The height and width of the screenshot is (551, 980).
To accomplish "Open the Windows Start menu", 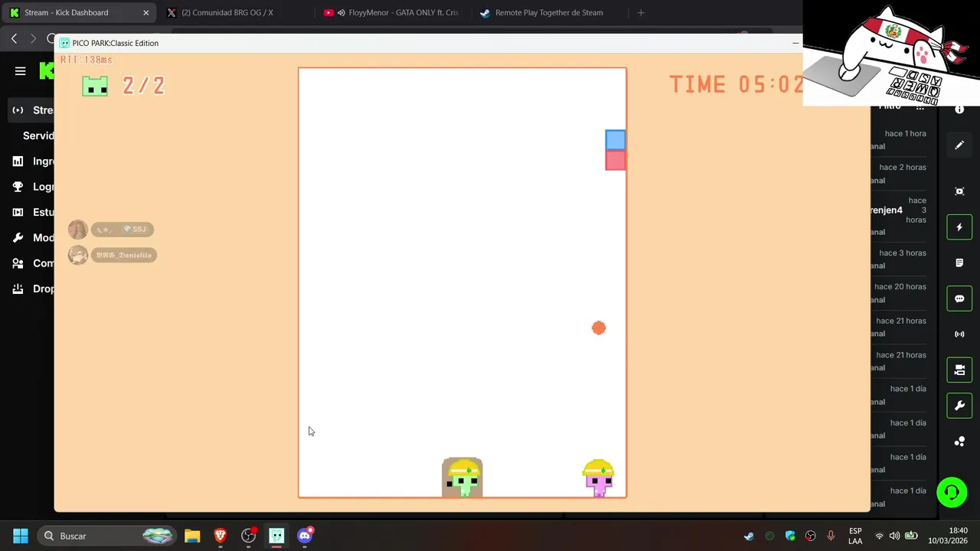I will (x=21, y=536).
